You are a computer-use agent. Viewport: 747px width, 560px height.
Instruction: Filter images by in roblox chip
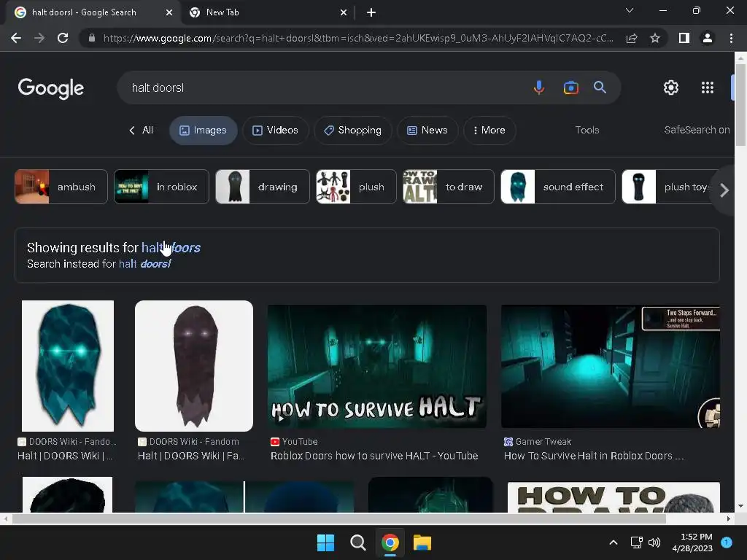161,187
